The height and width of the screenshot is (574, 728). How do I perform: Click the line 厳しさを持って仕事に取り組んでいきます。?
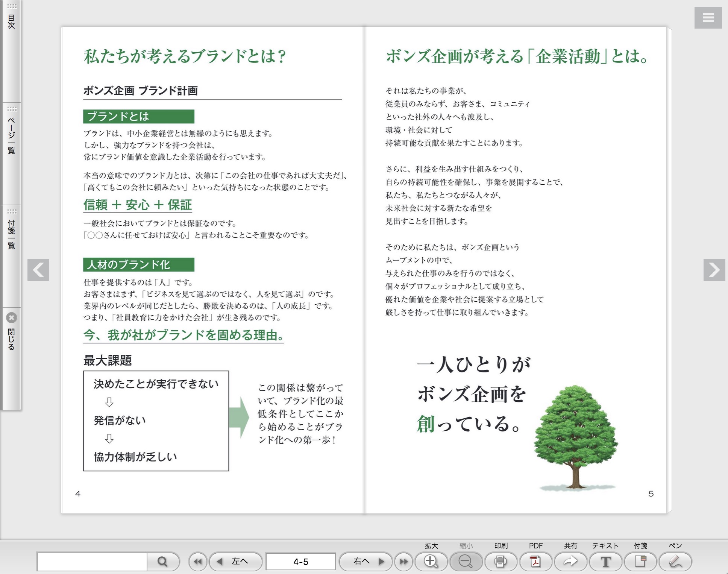457,312
